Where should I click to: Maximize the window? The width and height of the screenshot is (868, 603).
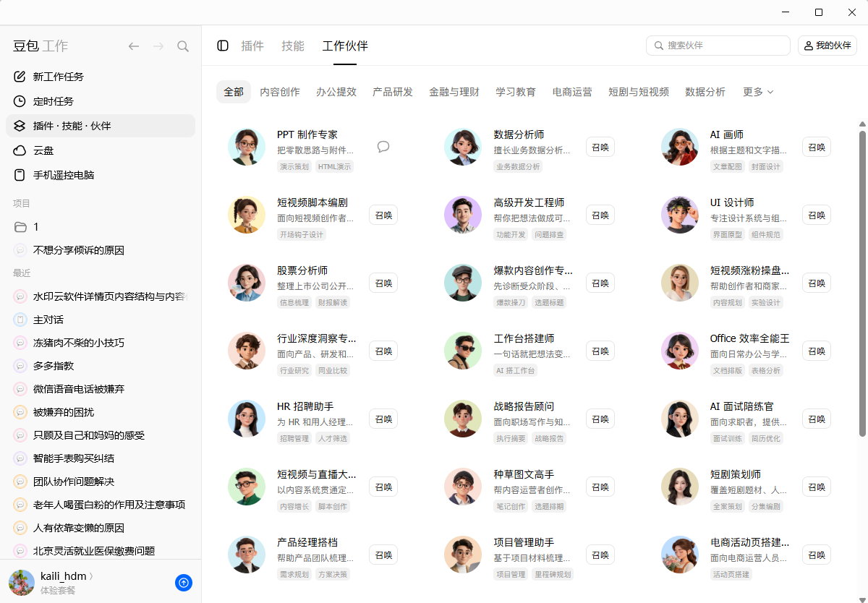coord(819,12)
